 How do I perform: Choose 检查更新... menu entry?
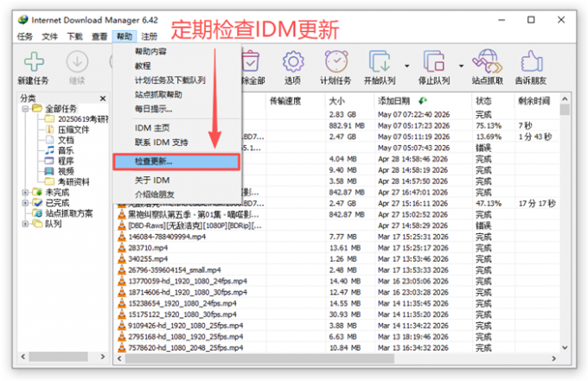pyautogui.click(x=176, y=162)
